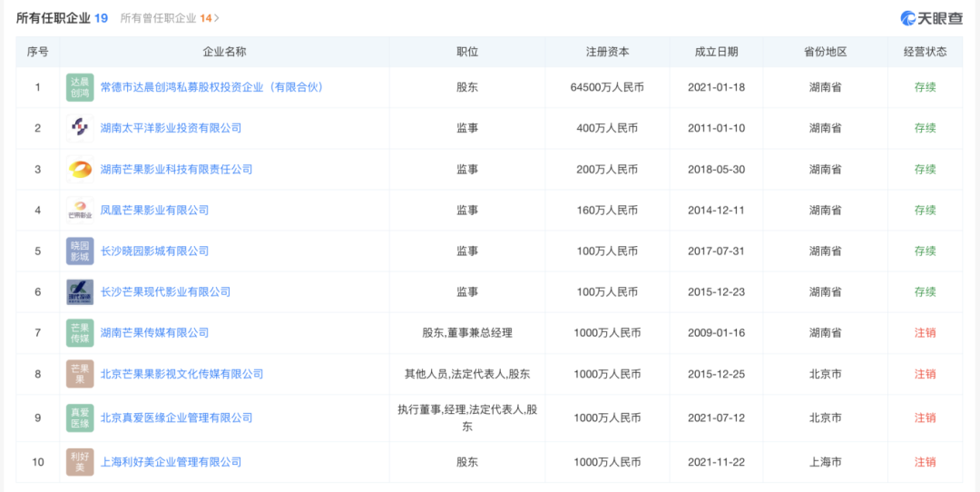The height and width of the screenshot is (492, 980).
Task: Click 监事 position for 湖南太平洋影业
Action: [x=467, y=128]
